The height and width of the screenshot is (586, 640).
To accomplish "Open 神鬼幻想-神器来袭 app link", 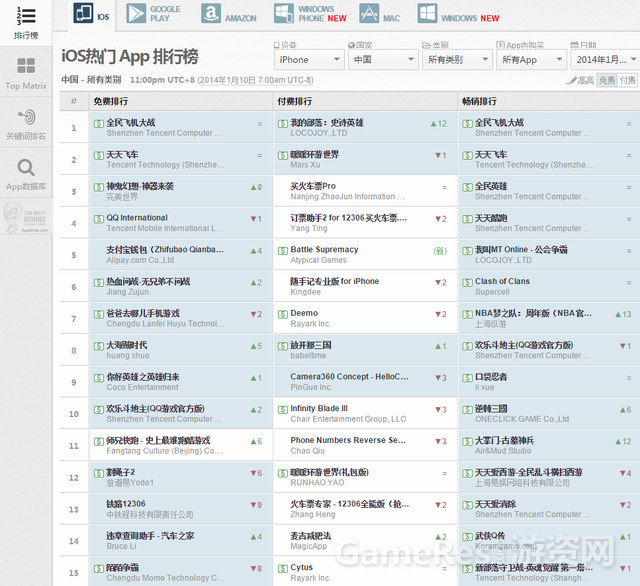I will tap(140, 186).
